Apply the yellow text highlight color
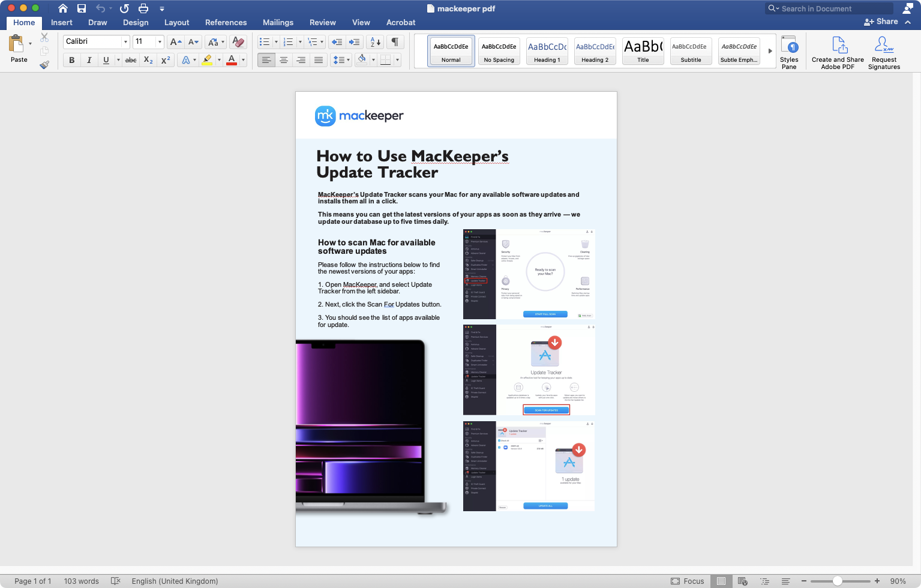The image size is (921, 588). point(207,60)
